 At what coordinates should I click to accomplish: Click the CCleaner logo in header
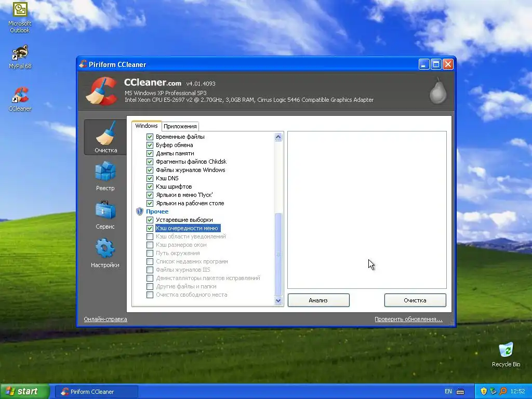pyautogui.click(x=101, y=91)
